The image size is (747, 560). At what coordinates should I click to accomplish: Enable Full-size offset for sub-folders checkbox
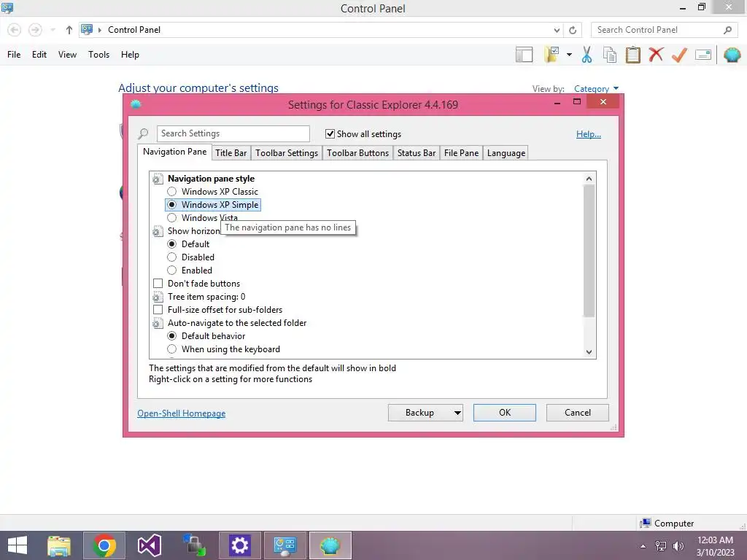158,309
